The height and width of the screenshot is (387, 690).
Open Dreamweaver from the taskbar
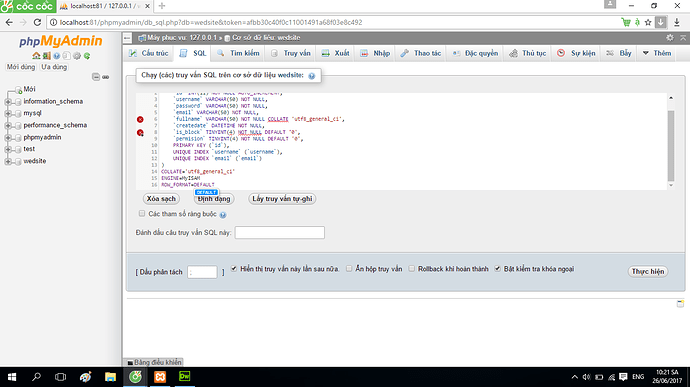point(184,377)
